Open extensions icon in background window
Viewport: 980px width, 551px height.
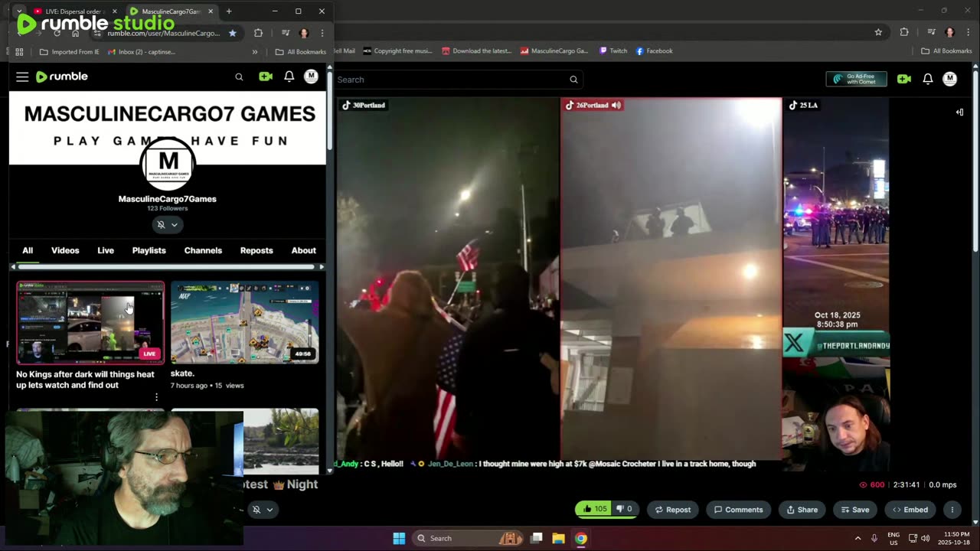click(904, 32)
